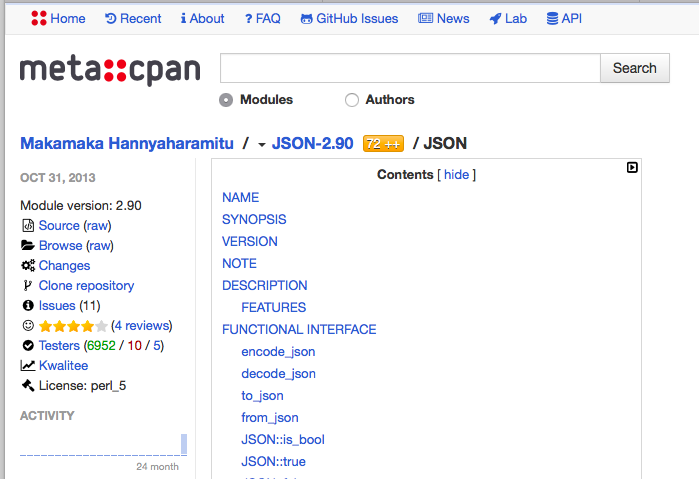
Task: Jump to to_json entry
Action: pyautogui.click(x=263, y=396)
